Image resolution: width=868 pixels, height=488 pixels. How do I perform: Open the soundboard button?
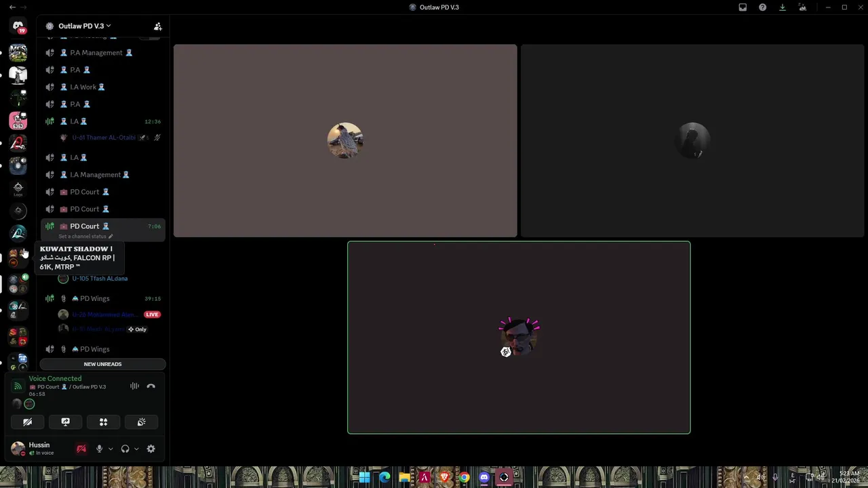(141, 422)
